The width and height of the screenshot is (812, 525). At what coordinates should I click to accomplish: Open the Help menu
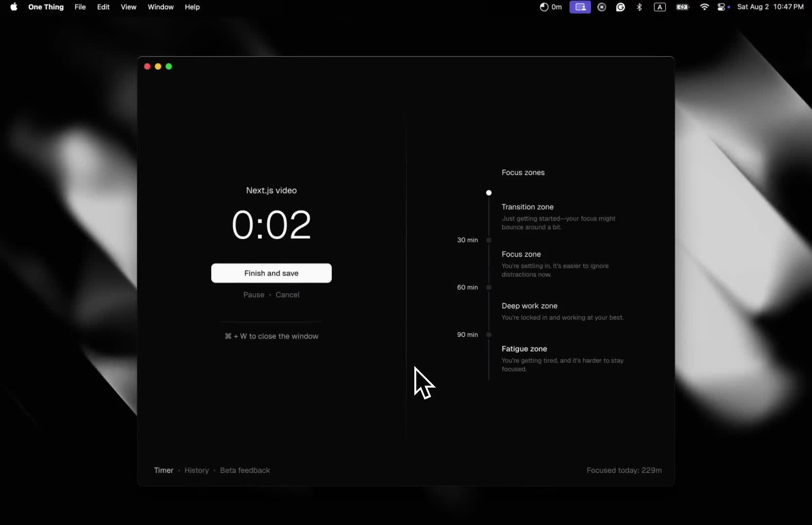pyautogui.click(x=192, y=7)
